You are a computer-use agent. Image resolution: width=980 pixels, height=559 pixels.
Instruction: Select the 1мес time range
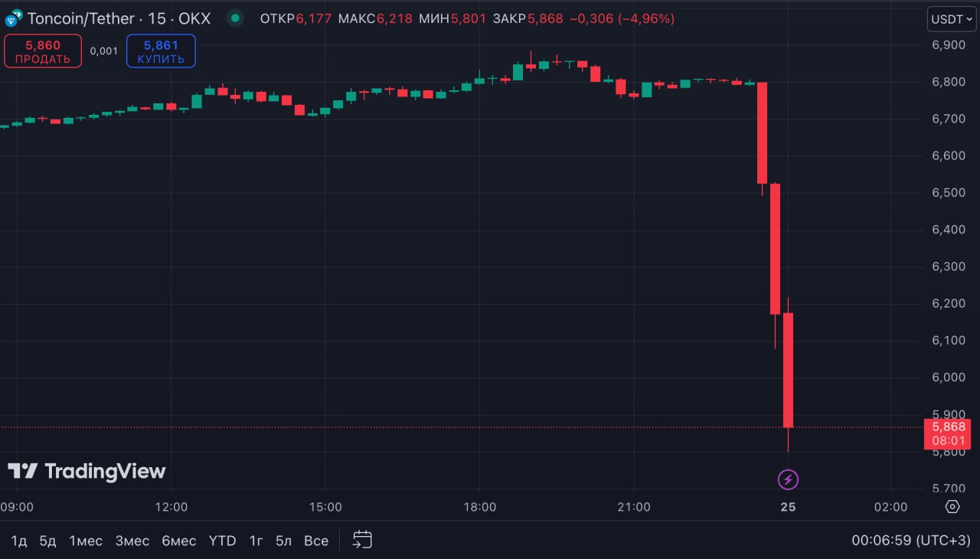[86, 541]
